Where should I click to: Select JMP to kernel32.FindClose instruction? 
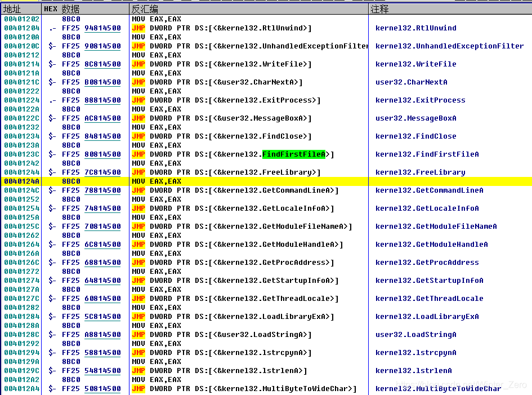(x=222, y=136)
